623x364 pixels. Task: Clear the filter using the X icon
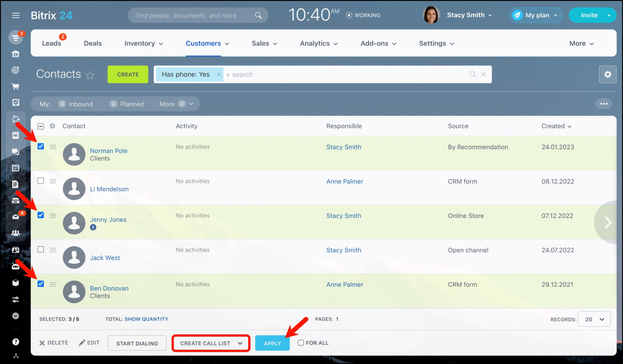point(483,74)
